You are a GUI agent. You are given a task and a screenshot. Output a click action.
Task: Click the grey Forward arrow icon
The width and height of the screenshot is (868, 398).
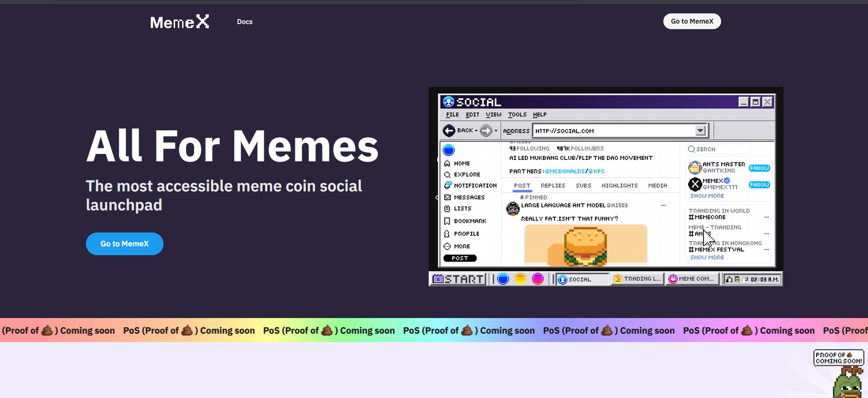pyautogui.click(x=486, y=131)
